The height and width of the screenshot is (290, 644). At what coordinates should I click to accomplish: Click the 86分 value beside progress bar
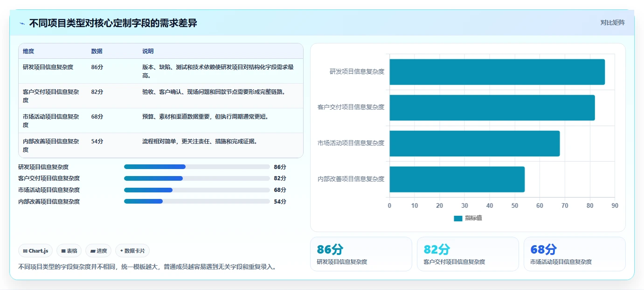coord(280,167)
